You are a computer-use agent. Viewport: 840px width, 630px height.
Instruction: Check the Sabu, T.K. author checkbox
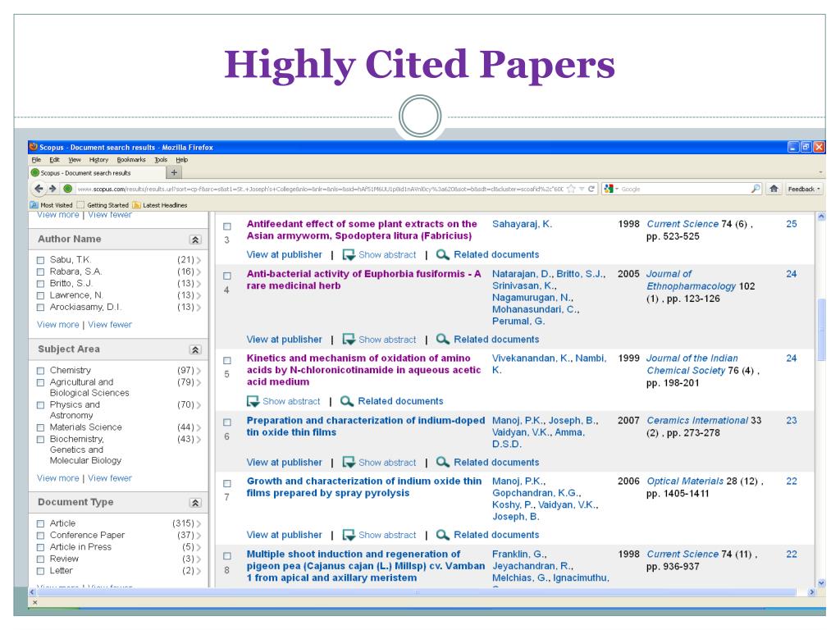click(40, 260)
